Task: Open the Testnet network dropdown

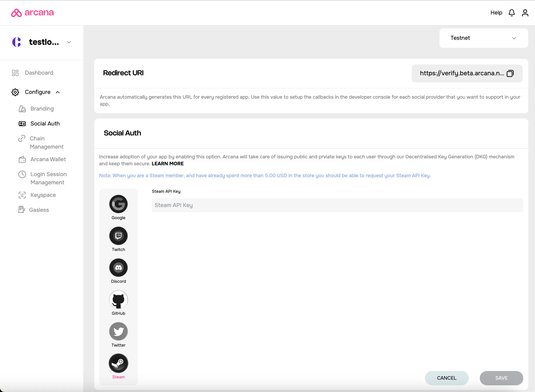Action: (x=483, y=38)
